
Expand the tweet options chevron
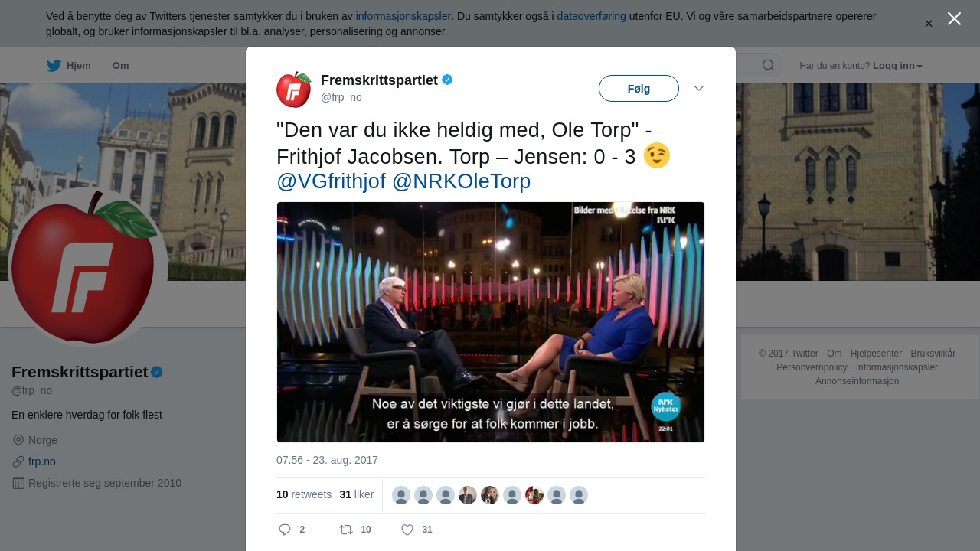click(x=699, y=89)
